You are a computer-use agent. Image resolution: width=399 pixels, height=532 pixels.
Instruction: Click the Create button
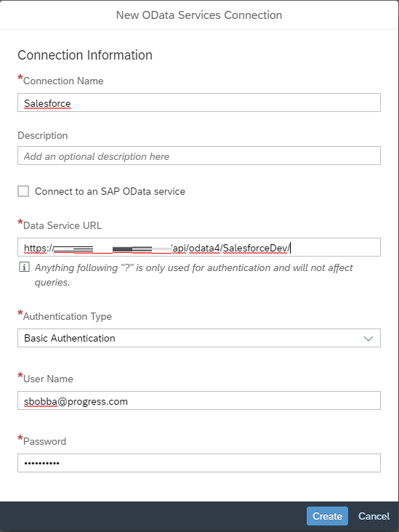(x=327, y=516)
